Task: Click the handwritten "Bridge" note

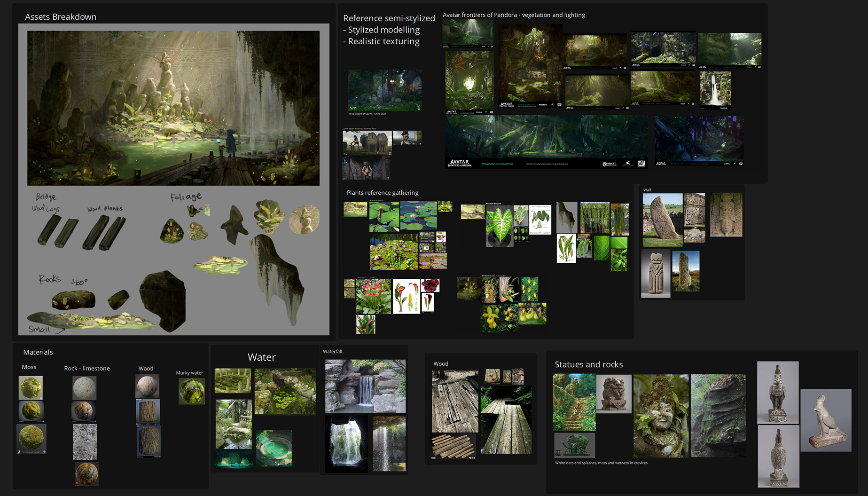Action: (x=46, y=197)
